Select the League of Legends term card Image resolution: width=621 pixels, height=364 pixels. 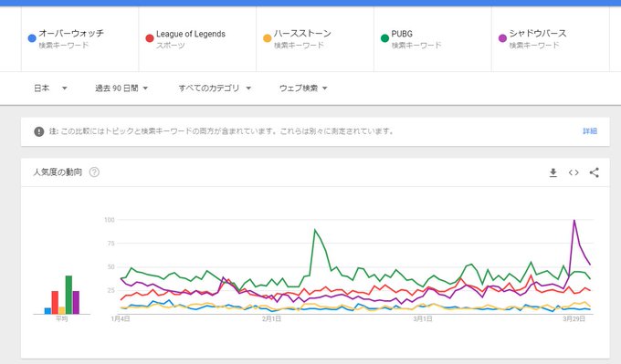tap(197, 39)
